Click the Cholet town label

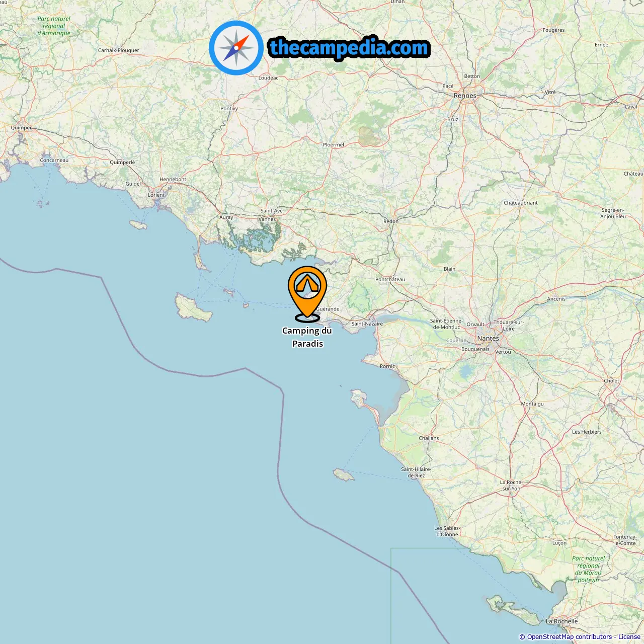[611, 381]
